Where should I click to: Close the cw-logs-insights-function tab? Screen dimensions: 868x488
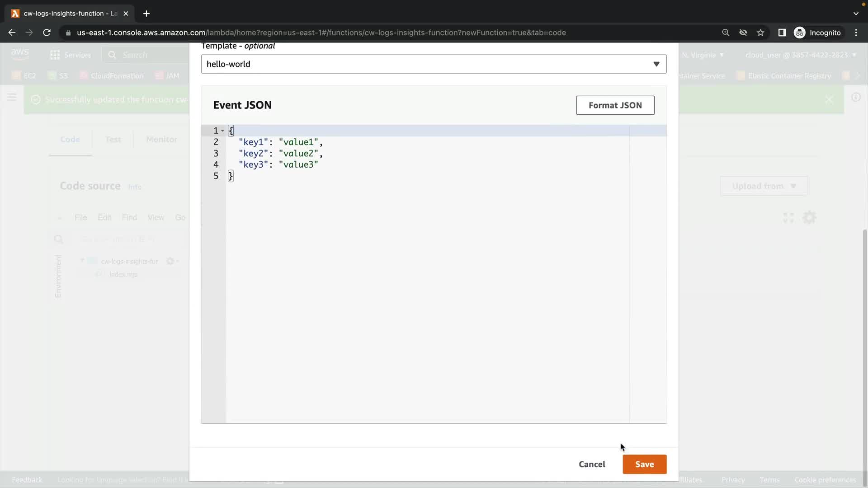pyautogui.click(x=126, y=14)
